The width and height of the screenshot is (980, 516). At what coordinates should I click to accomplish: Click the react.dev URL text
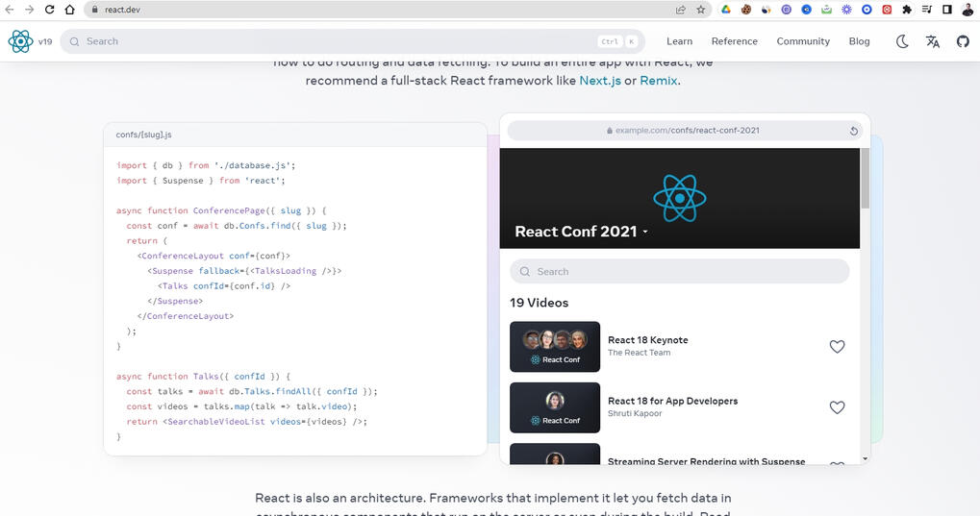[122, 10]
